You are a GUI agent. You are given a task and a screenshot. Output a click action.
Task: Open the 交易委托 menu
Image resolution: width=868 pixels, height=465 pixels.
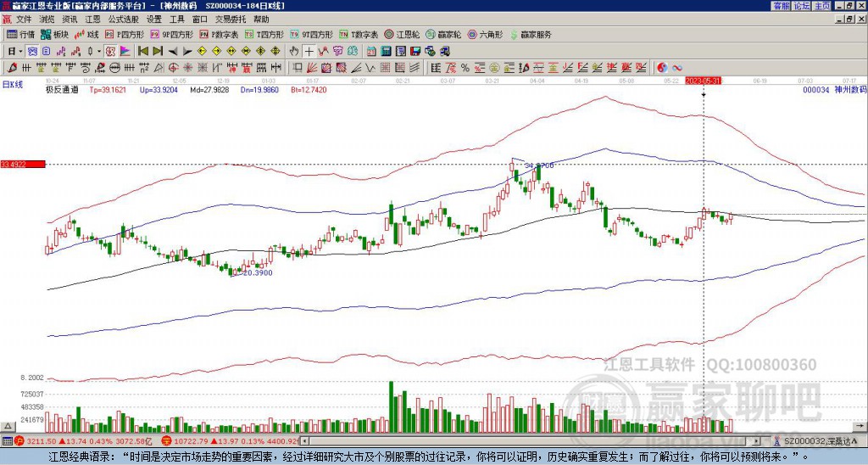point(231,20)
